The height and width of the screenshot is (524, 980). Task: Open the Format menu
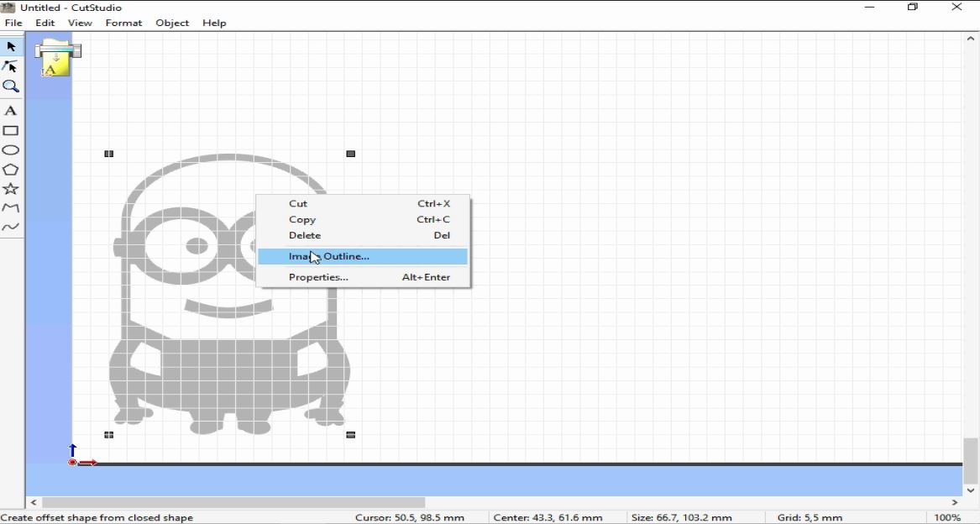[x=123, y=24]
